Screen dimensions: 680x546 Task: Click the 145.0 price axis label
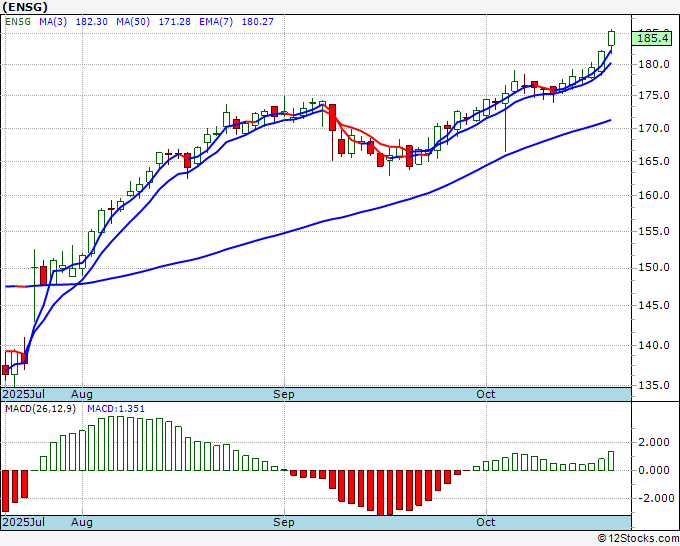click(654, 305)
